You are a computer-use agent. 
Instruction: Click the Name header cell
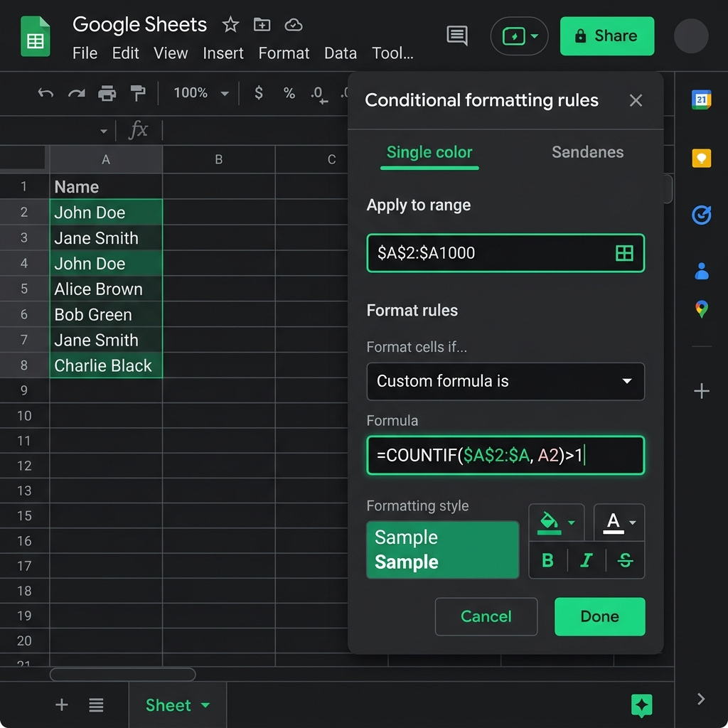[106, 187]
